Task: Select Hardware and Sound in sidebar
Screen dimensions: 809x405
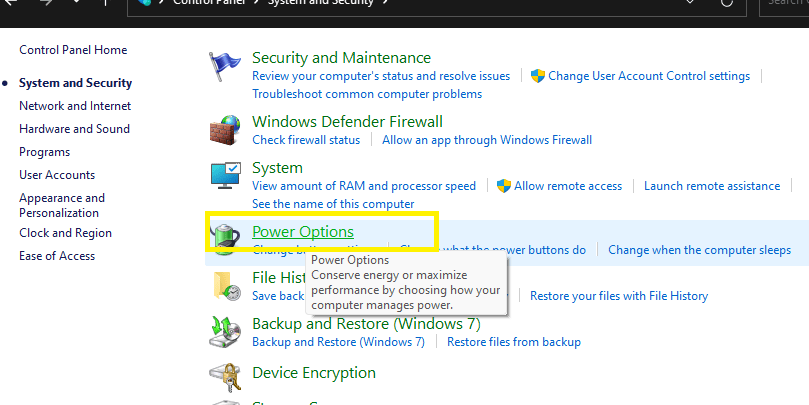Action: (x=74, y=129)
